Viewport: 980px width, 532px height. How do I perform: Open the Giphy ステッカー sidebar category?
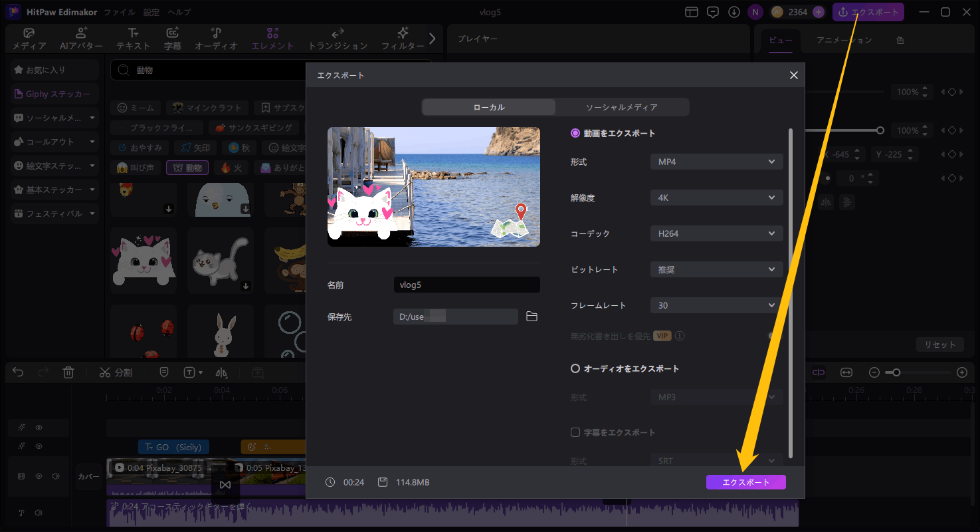[x=52, y=93]
